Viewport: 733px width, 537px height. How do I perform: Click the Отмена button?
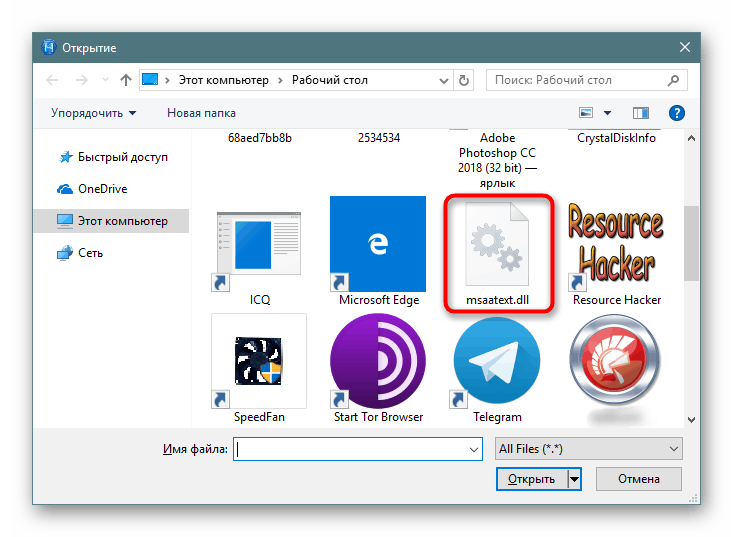point(639,479)
